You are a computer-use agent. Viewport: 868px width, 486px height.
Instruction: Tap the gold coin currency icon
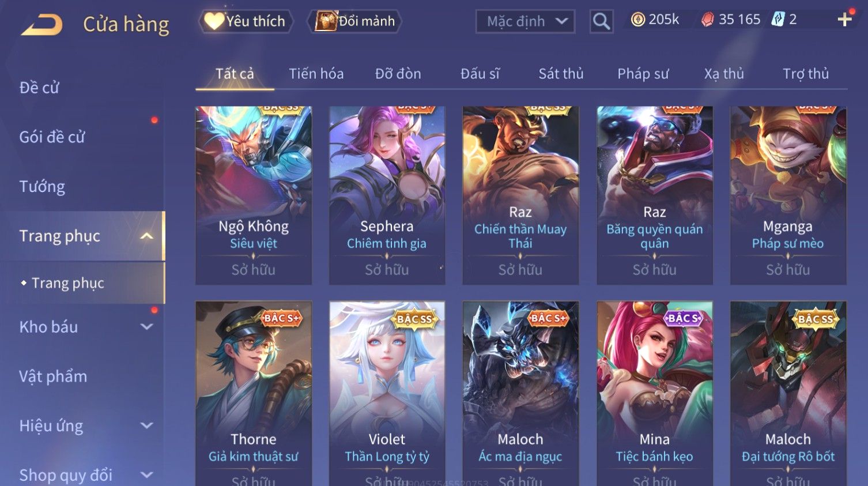click(637, 20)
